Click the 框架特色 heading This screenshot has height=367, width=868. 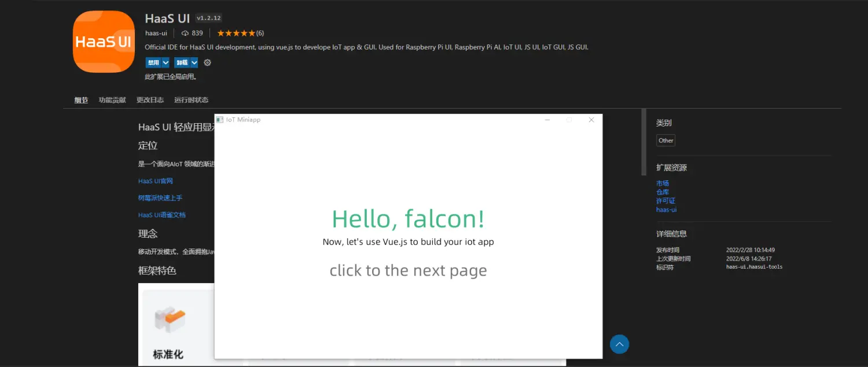point(157,270)
